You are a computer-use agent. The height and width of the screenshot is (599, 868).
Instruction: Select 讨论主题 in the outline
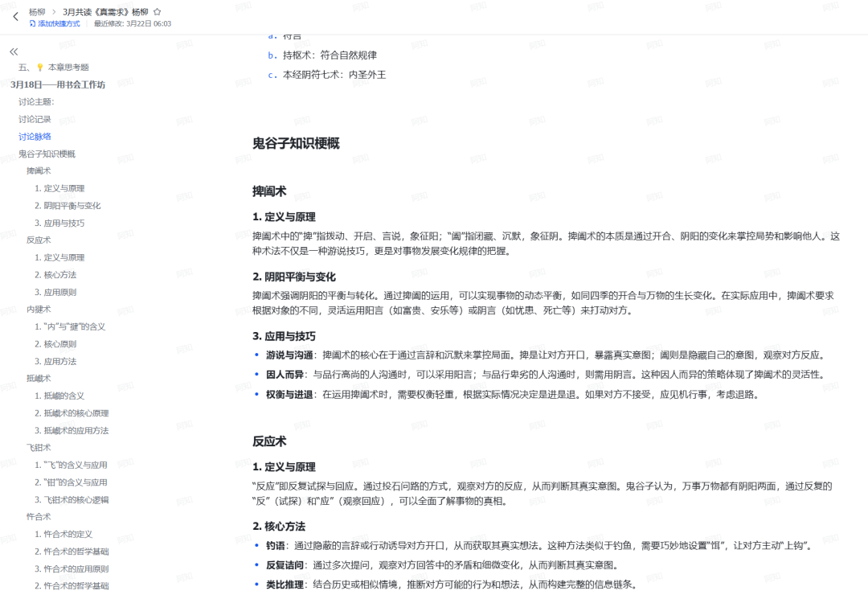click(x=39, y=101)
